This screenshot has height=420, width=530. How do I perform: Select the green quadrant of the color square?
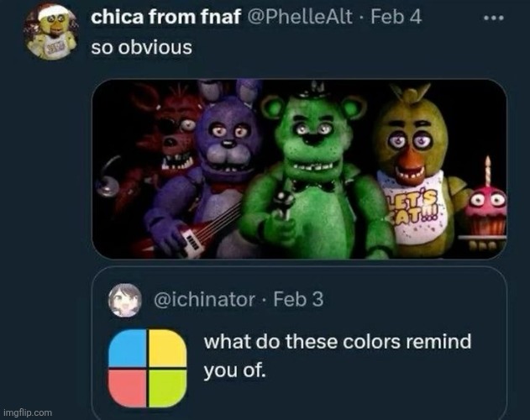point(168,384)
